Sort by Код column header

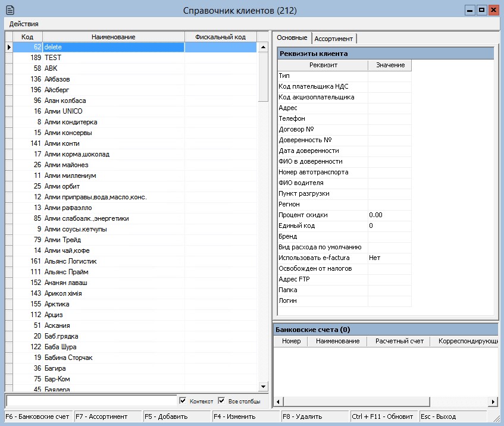27,37
